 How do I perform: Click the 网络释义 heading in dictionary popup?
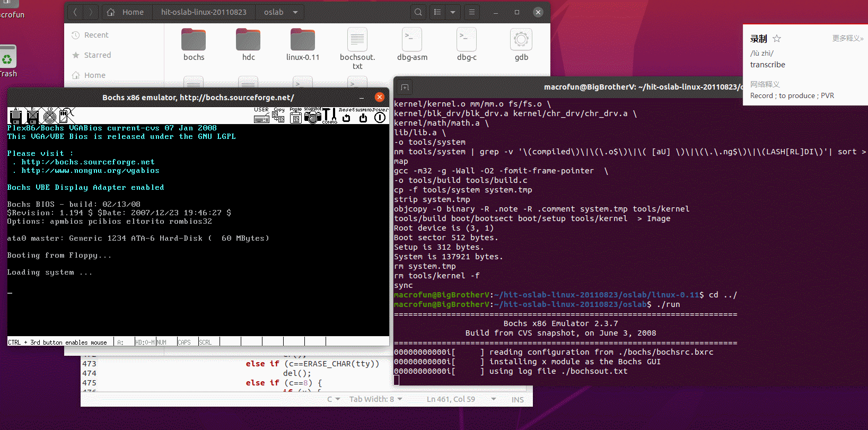pos(765,84)
